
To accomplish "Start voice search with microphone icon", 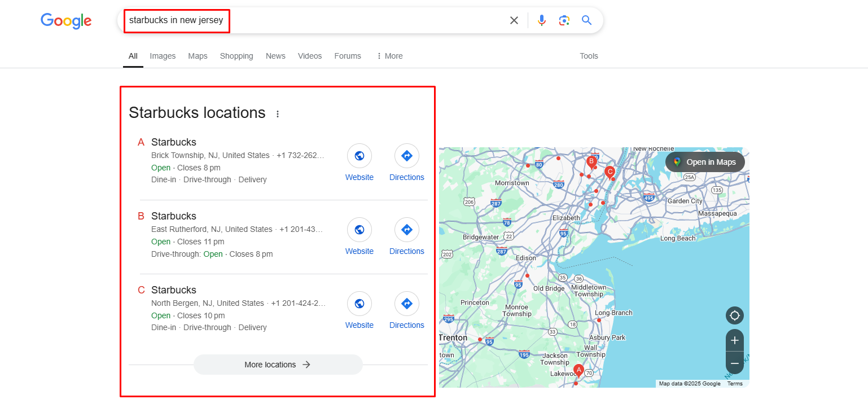I will (542, 20).
